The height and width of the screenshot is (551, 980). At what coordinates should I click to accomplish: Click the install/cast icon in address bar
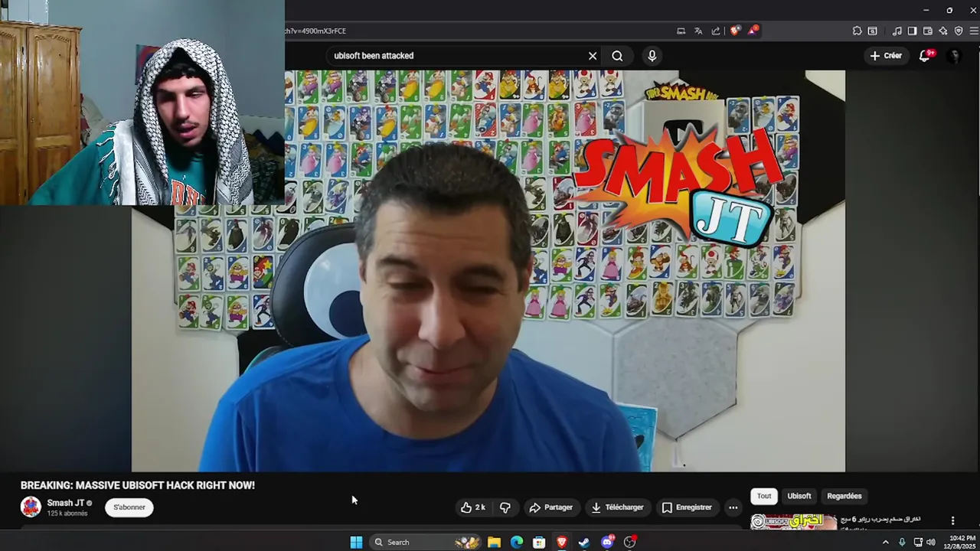click(681, 31)
